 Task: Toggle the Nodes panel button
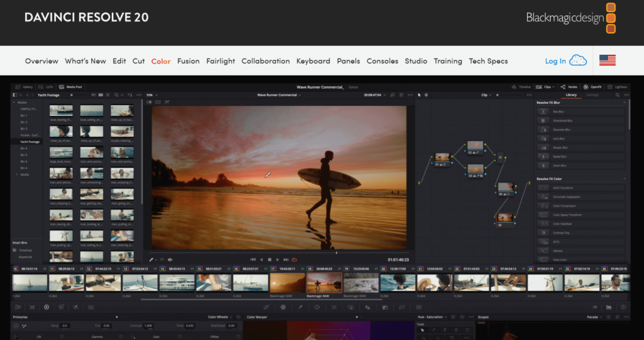[x=569, y=87]
